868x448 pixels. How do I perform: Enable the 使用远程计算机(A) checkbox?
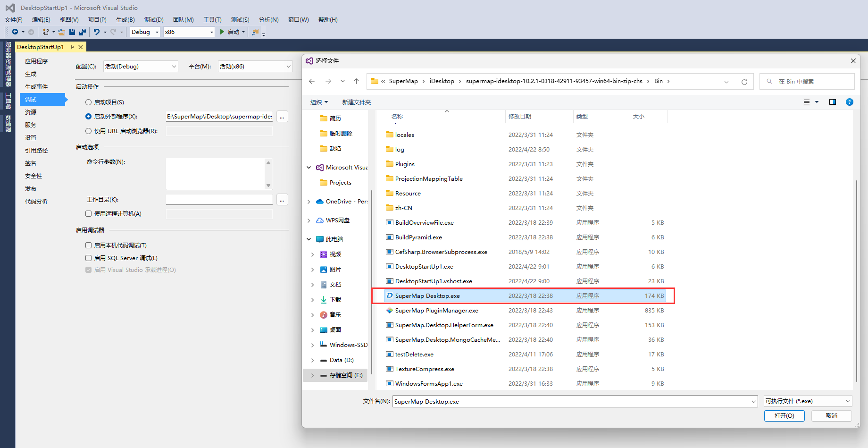point(88,214)
